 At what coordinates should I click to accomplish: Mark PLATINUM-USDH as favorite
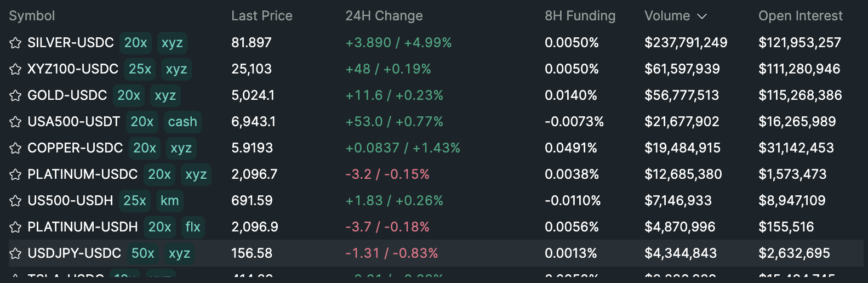pos(15,227)
